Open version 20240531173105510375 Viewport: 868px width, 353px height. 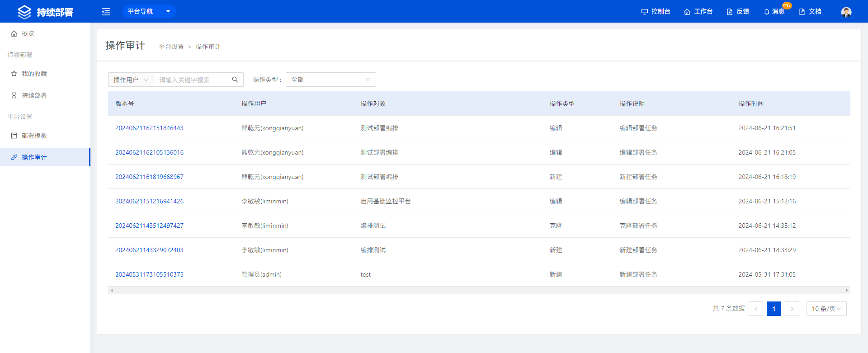(149, 274)
